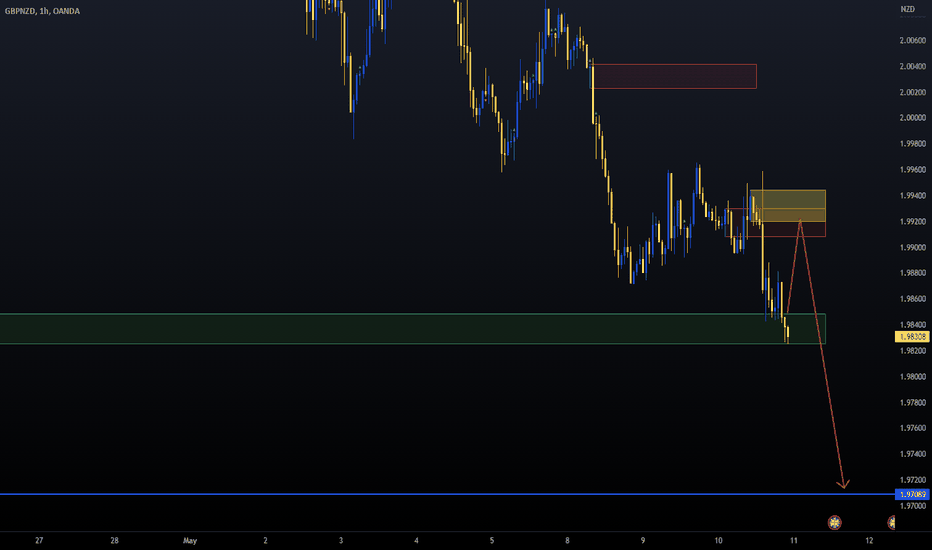Click the May label on time axis
This screenshot has width=932, height=550.
pos(190,540)
